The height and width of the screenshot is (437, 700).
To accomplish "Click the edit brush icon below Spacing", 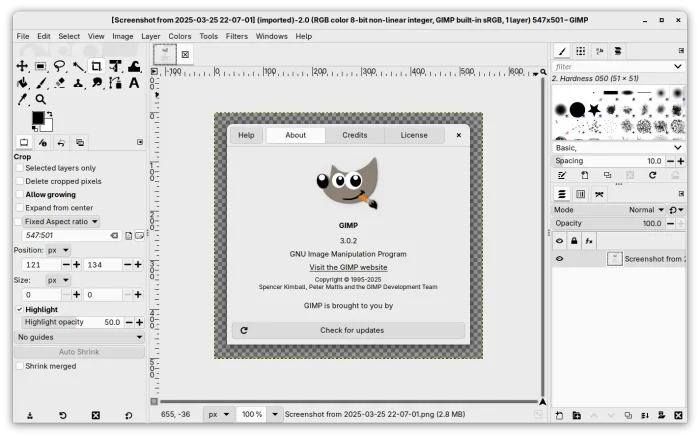I will click(562, 175).
